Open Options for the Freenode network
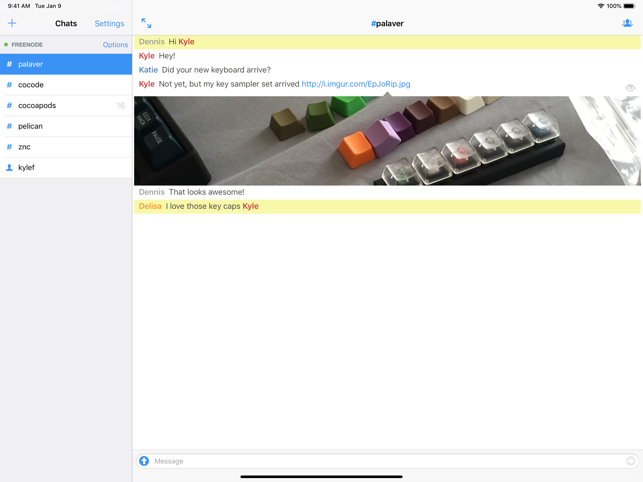This screenshot has width=643, height=482. pyautogui.click(x=115, y=45)
